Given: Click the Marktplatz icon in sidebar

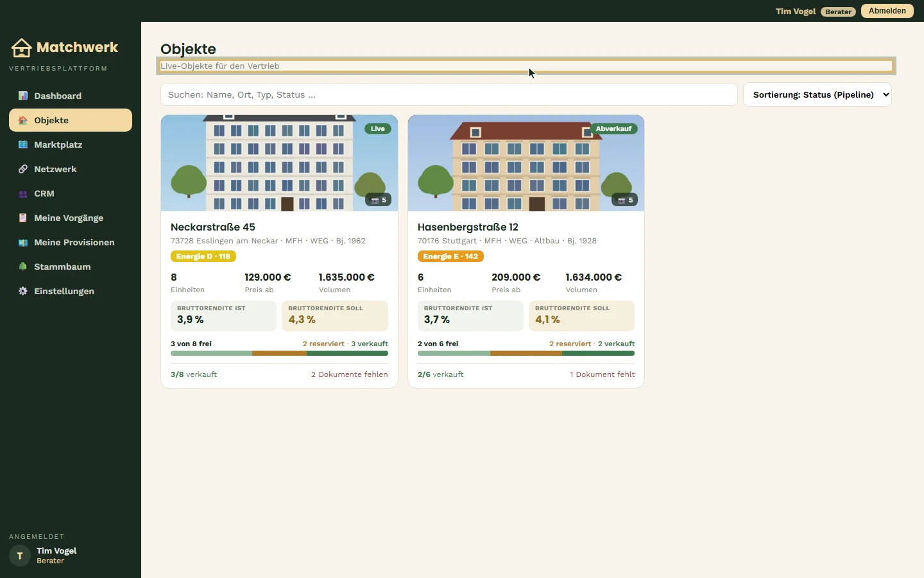Looking at the screenshot, I should pyautogui.click(x=23, y=144).
